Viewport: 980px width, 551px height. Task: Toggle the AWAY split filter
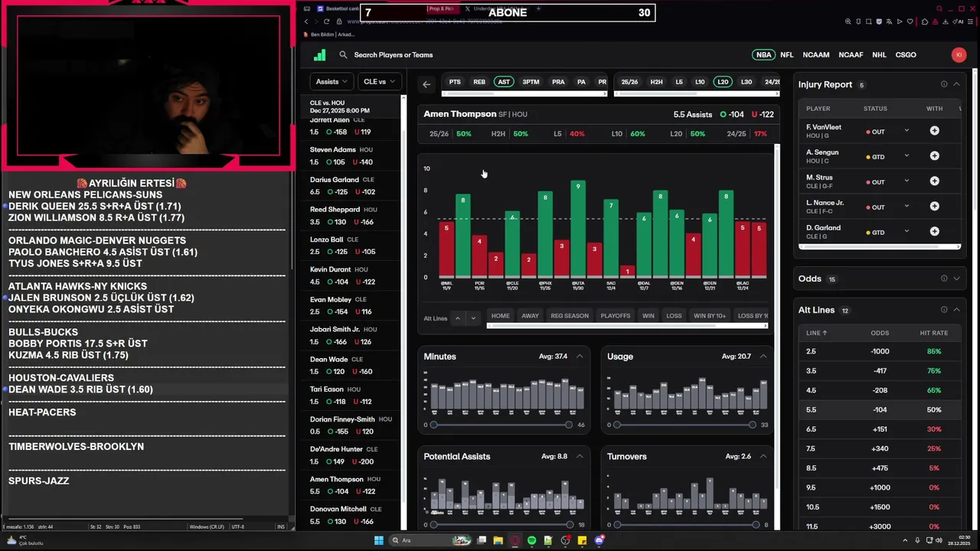530,316
